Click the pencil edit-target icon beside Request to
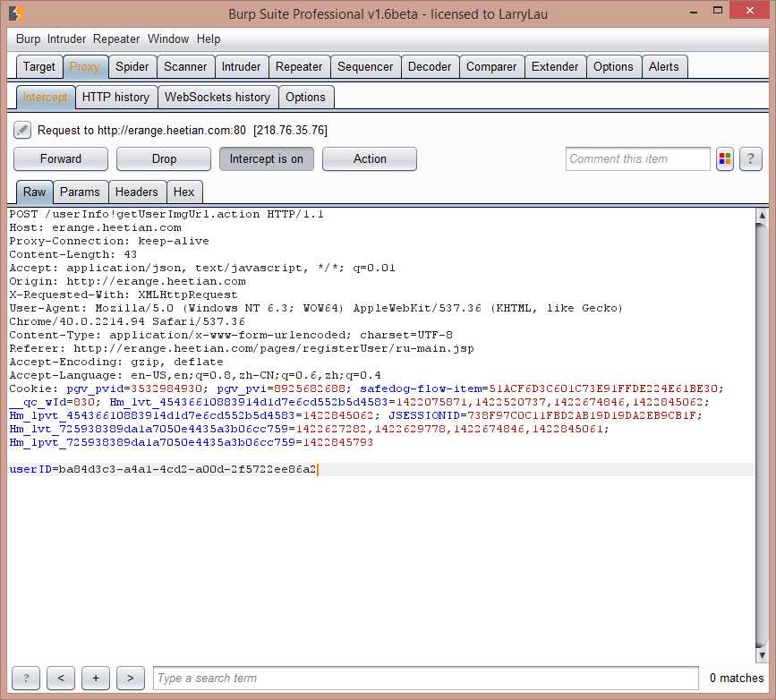The image size is (776, 700). tap(22, 130)
